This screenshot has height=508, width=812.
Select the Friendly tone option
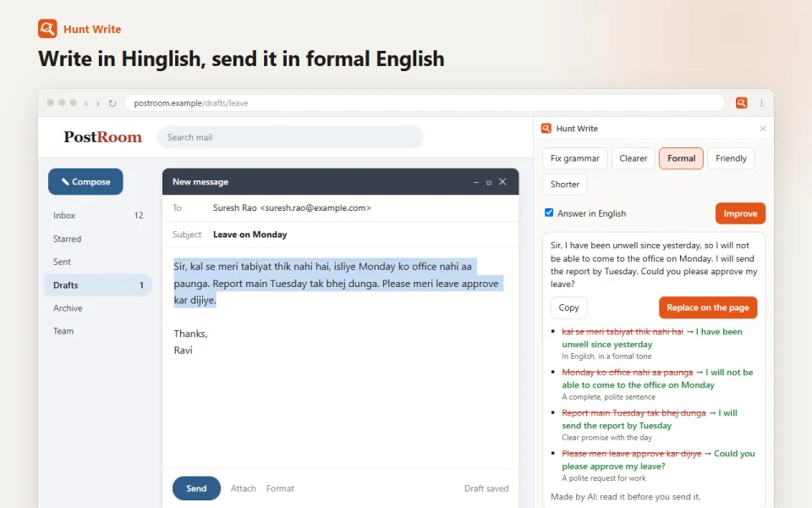731,158
